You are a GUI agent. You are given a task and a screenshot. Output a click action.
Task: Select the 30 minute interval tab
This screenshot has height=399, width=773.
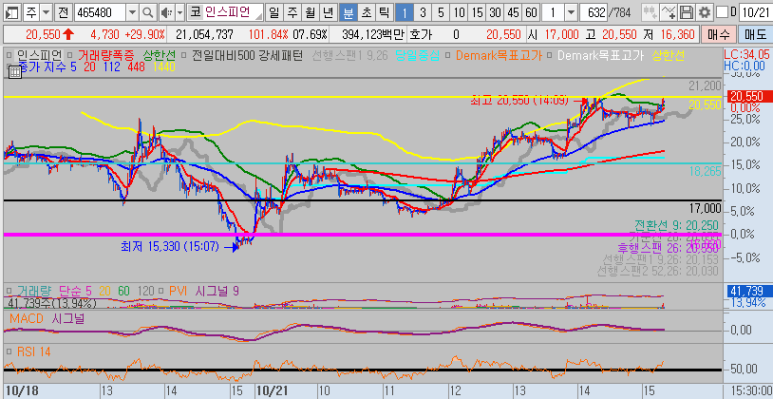tap(495, 12)
